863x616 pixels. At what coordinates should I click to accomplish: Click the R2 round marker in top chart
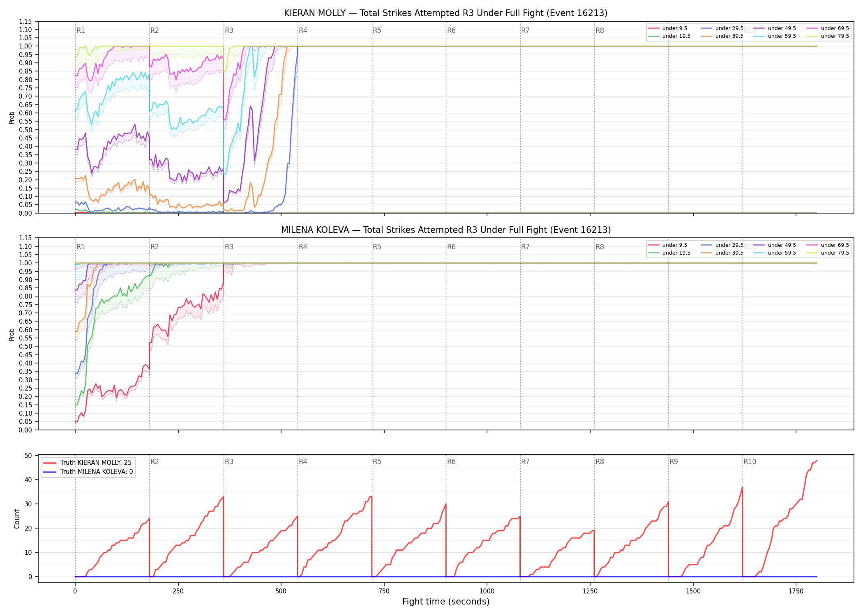click(x=155, y=30)
